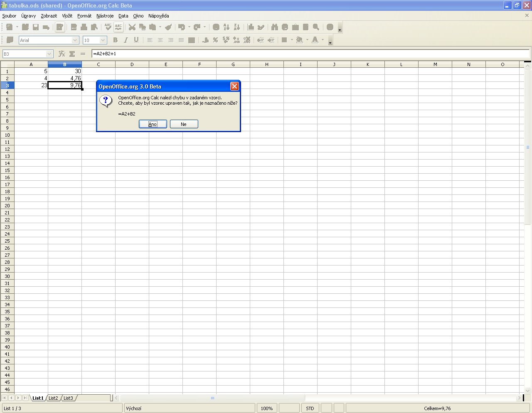Confirm formula correction with Ano

(x=153, y=124)
